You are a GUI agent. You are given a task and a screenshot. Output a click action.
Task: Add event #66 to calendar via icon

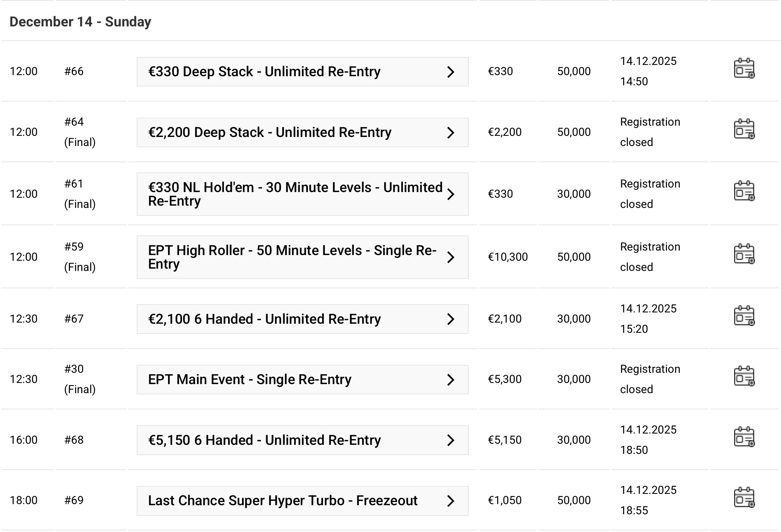tap(744, 68)
